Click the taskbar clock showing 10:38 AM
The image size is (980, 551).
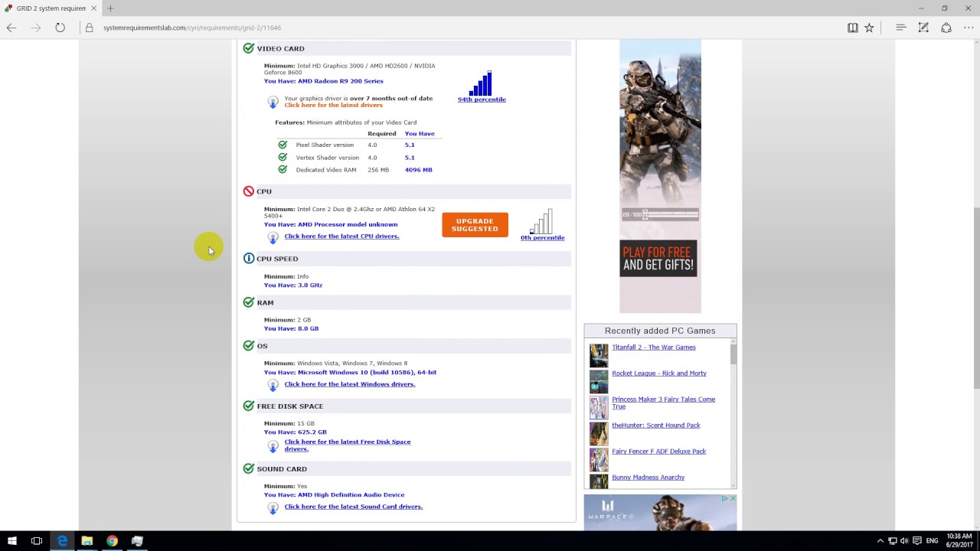pyautogui.click(x=959, y=540)
